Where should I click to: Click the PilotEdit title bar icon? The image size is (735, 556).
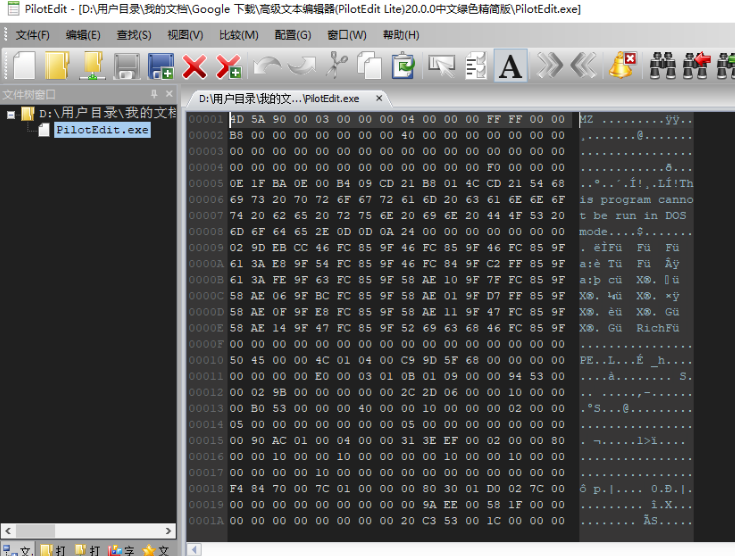(14, 8)
